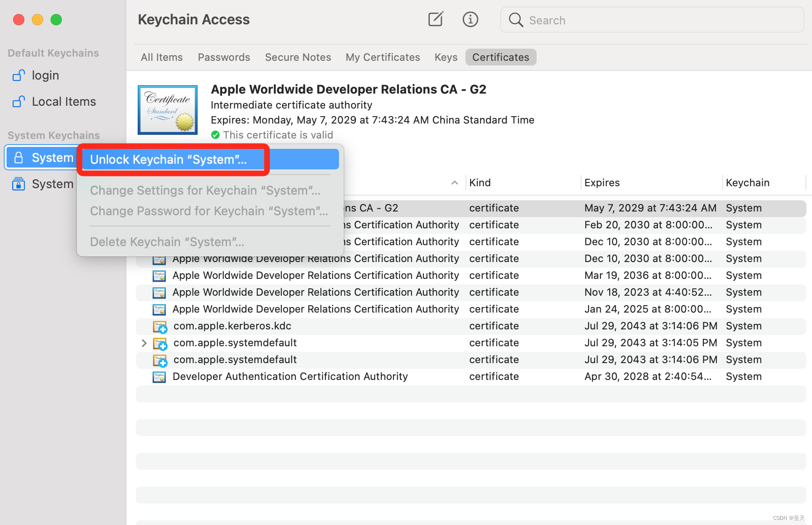Switch to the My Certificates tab
Image resolution: width=812 pixels, height=525 pixels.
[x=383, y=57]
